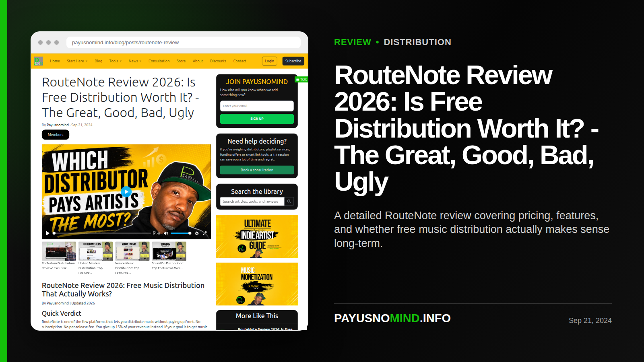This screenshot has width=644, height=362.
Task: Click the video progress seek bar
Action: 102,233
